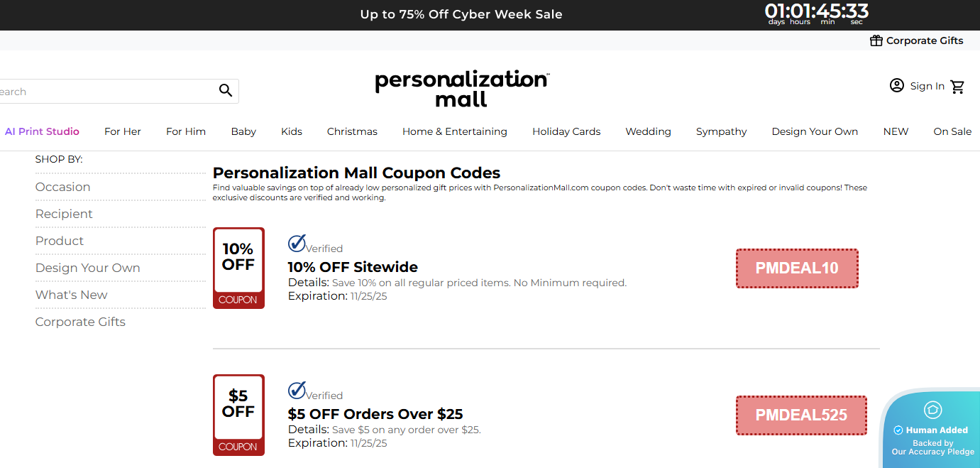The image size is (980, 468).
Task: Click the $5 OFF coupon badge
Action: [238, 415]
